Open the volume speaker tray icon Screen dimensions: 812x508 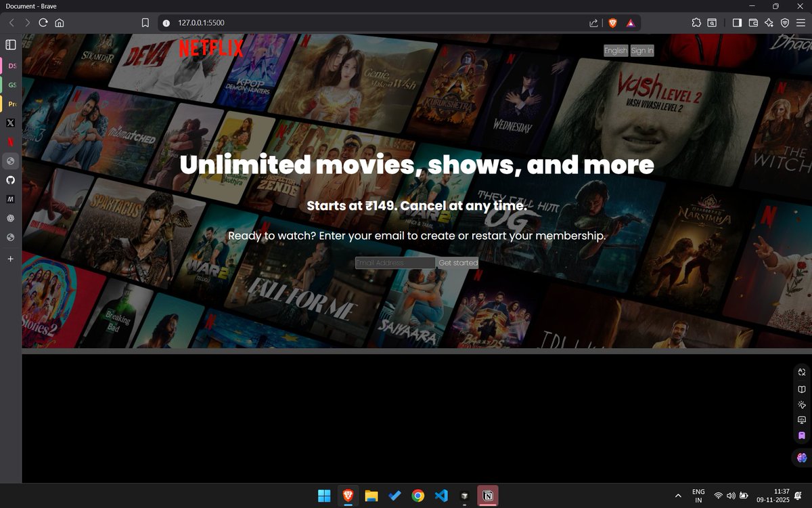(731, 496)
